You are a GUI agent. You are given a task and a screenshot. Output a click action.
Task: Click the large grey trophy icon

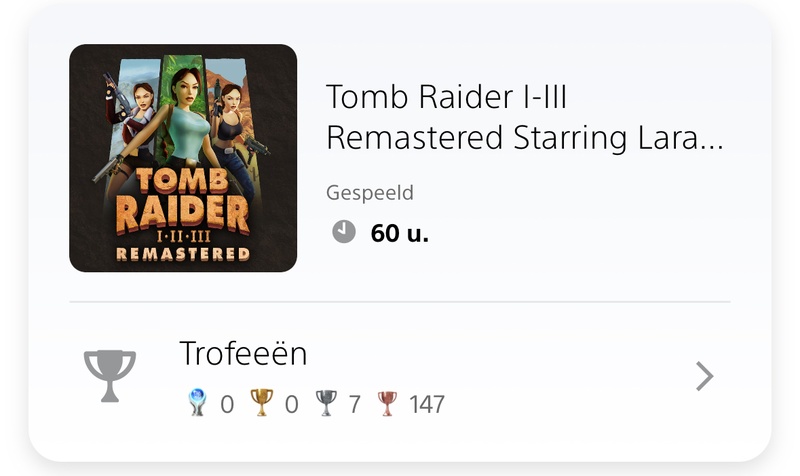tap(110, 376)
